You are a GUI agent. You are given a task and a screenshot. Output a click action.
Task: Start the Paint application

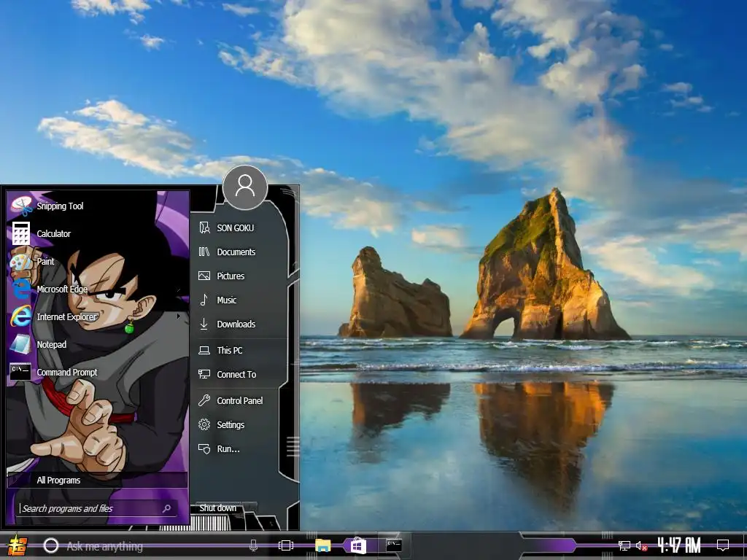[x=98, y=261]
